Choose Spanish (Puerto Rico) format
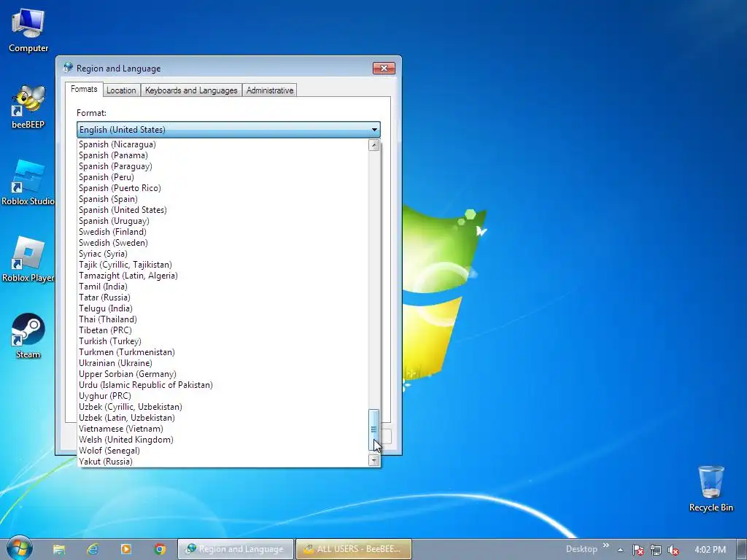Image resolution: width=747 pixels, height=560 pixels. (x=223, y=188)
